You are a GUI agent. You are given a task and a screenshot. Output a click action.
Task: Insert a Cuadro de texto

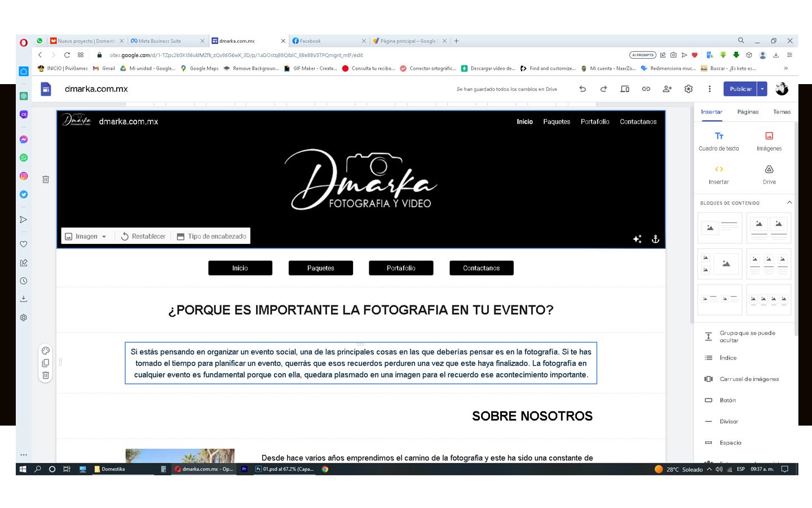pos(719,141)
